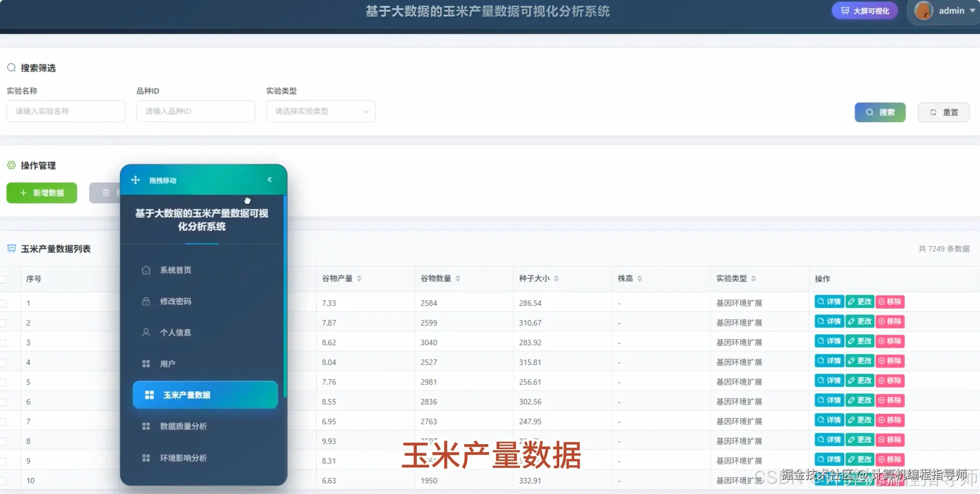Click the magnifier icon next to 搜索筛选
980x494 pixels.
(11, 68)
